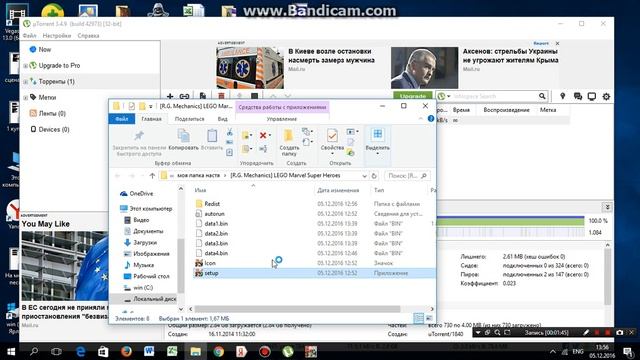Select the data1.bin file
The image size is (640, 360).
click(x=216, y=224)
